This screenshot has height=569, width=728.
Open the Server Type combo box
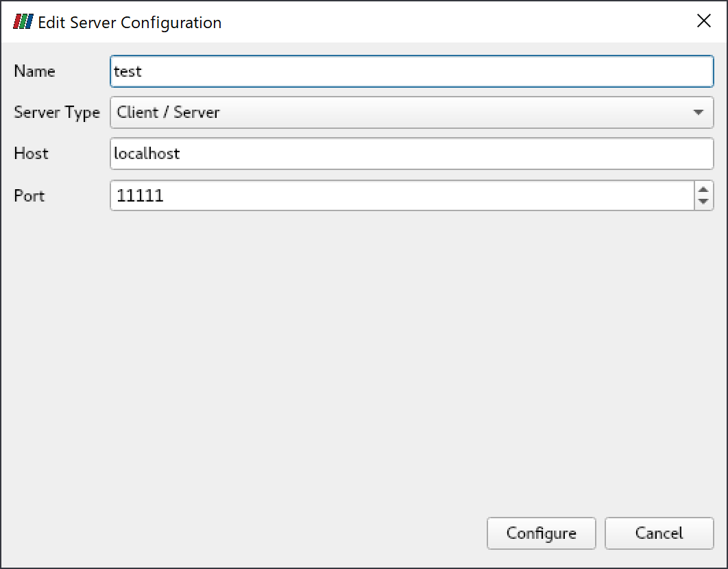411,112
